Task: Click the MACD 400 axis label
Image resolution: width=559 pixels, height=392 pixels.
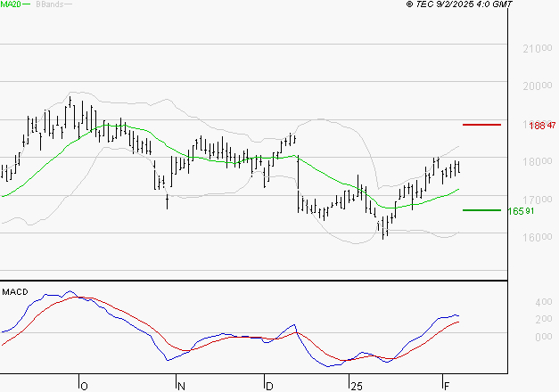Action: pyautogui.click(x=544, y=302)
